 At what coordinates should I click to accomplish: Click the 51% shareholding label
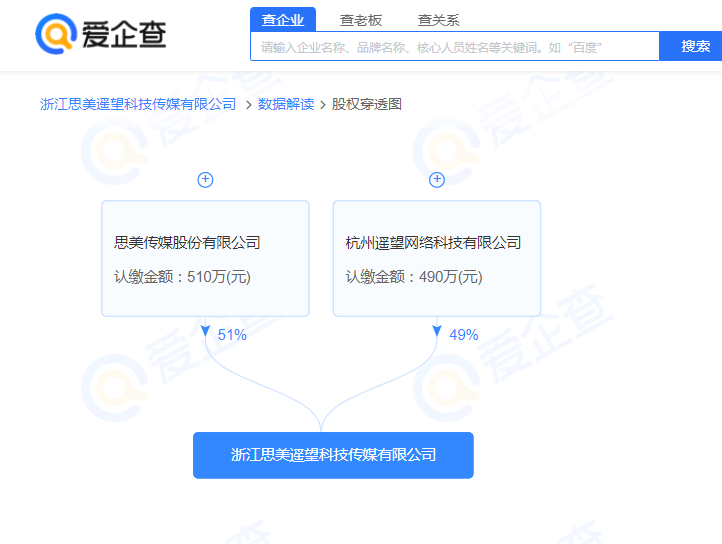click(x=232, y=335)
